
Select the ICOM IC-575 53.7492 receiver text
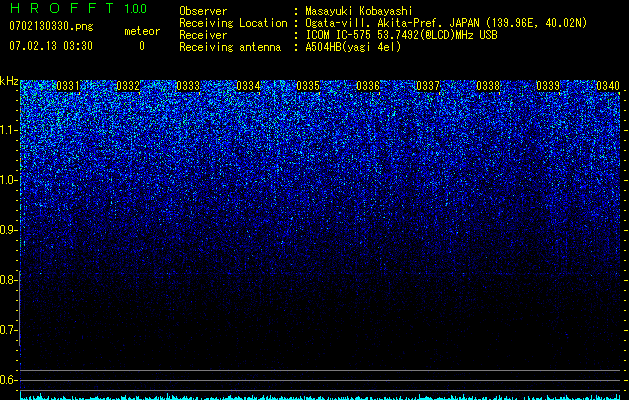tap(401, 35)
